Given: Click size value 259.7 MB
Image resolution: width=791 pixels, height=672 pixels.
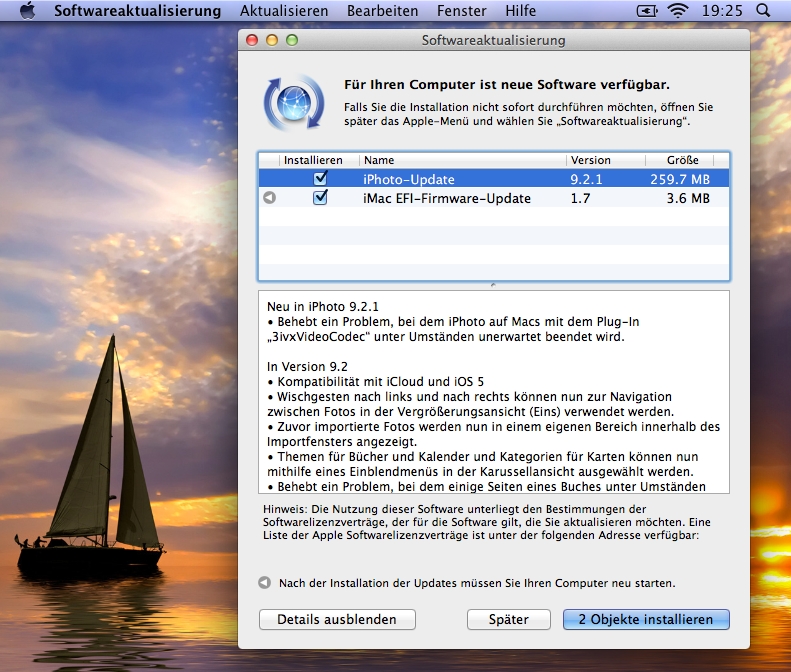Looking at the screenshot, I should tap(680, 179).
